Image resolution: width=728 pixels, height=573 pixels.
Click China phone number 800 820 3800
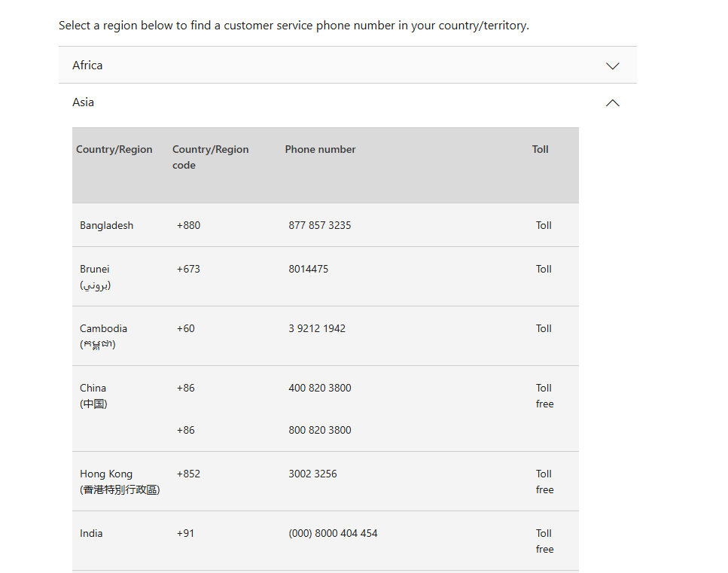point(319,430)
